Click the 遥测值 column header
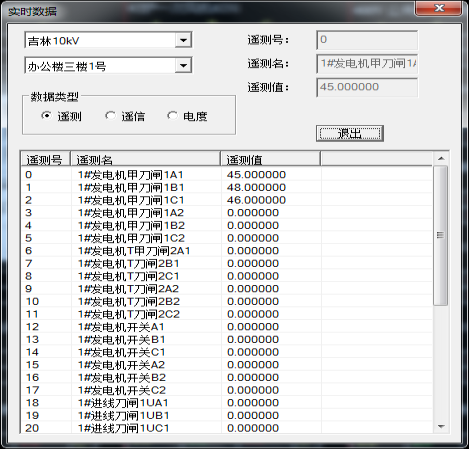The width and height of the screenshot is (469, 449). coord(271,159)
